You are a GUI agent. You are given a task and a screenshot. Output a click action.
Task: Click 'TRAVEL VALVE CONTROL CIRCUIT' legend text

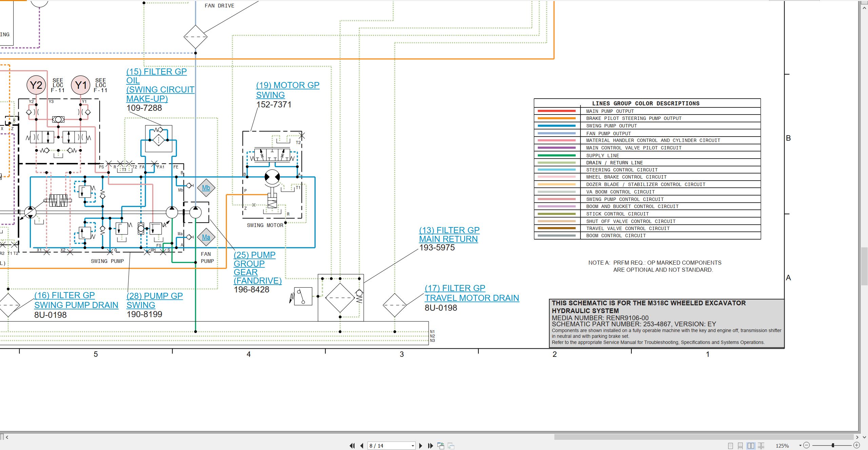coord(628,228)
